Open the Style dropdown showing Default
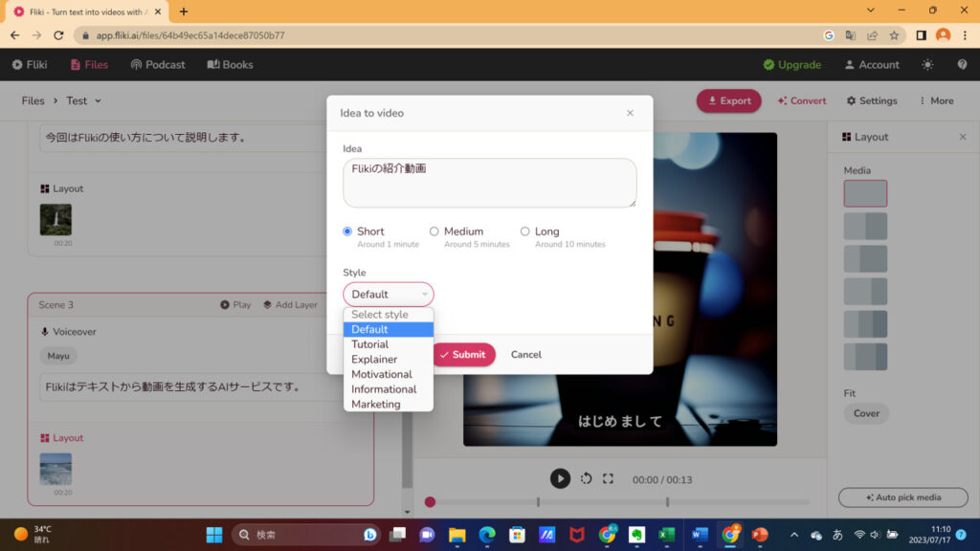 coord(389,295)
